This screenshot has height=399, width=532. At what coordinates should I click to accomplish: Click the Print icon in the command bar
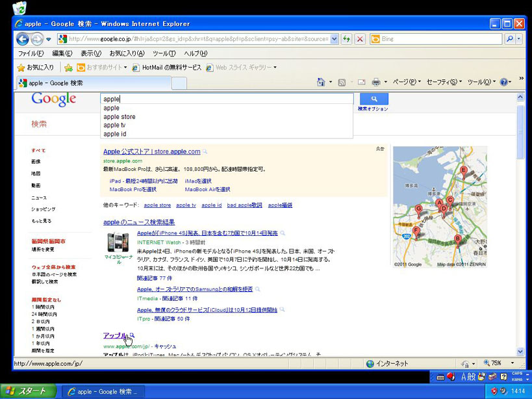click(376, 82)
